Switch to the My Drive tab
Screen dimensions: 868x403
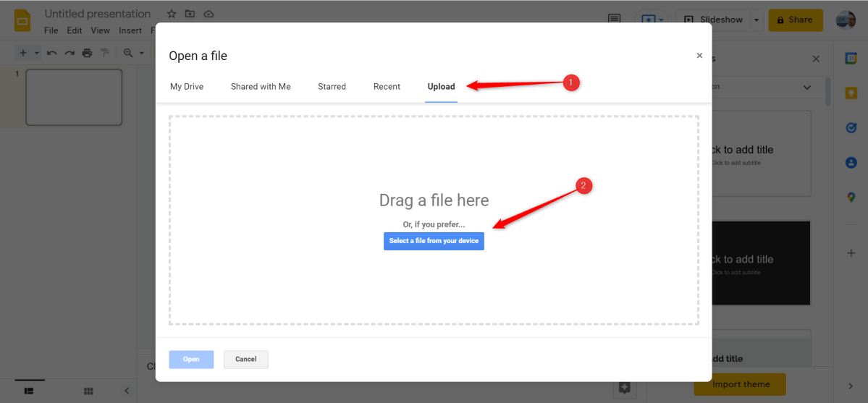187,86
